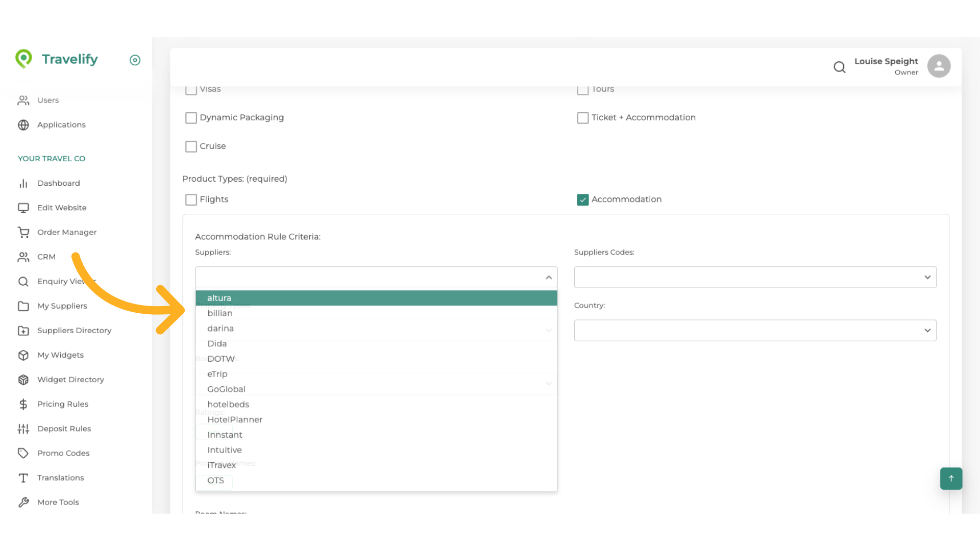Image resolution: width=980 pixels, height=551 pixels.
Task: Enable the Cruise checkbox
Action: point(191,146)
